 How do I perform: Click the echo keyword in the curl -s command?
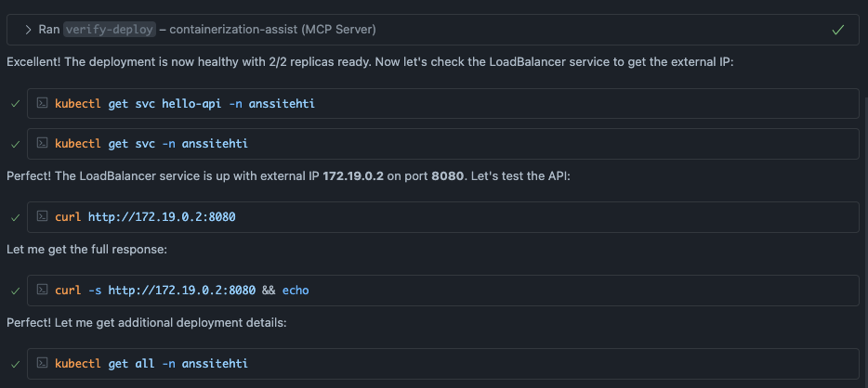(294, 291)
